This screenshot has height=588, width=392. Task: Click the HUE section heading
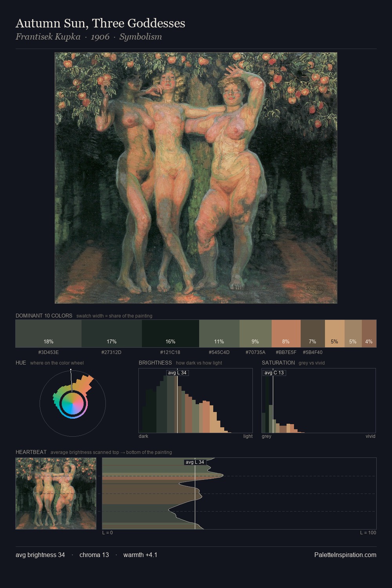click(21, 363)
